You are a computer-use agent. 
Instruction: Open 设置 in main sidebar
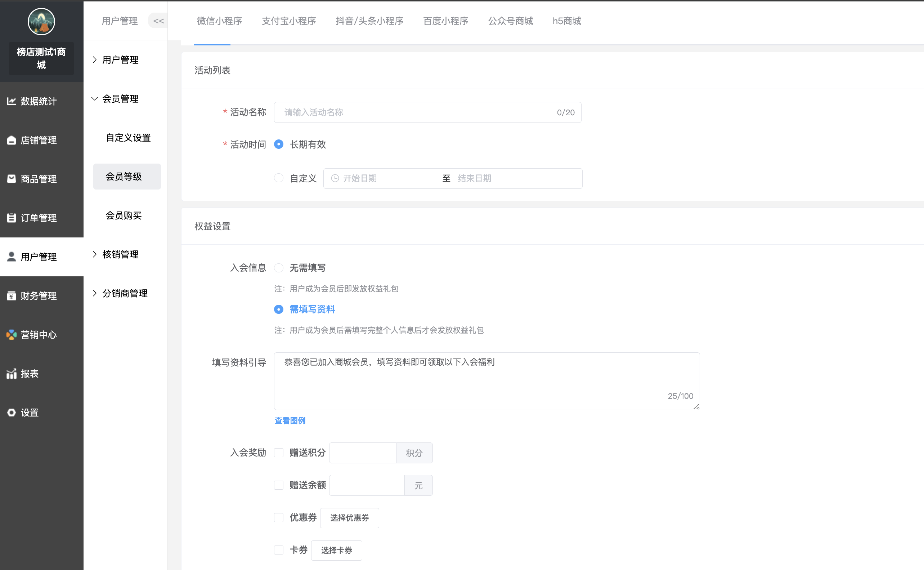tap(41, 413)
